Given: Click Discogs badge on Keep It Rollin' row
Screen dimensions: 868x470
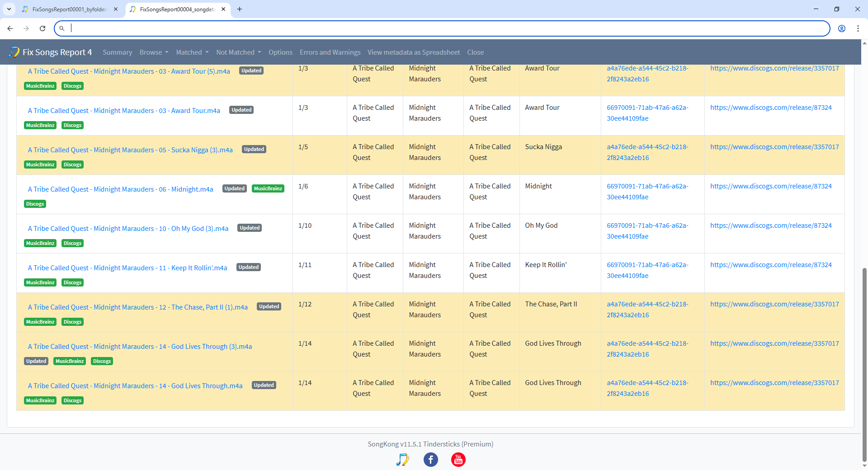Looking at the screenshot, I should point(72,282).
